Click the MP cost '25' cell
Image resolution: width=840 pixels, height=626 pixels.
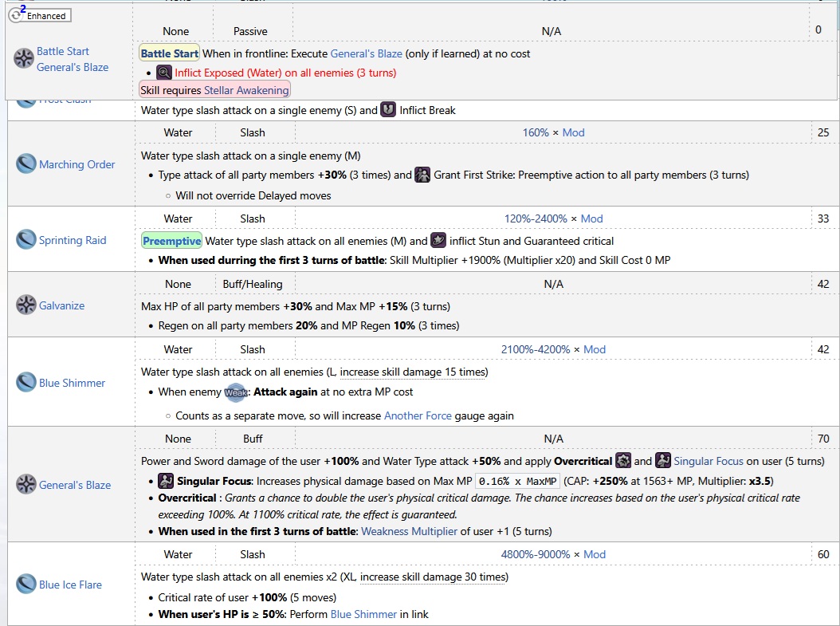coord(823,132)
